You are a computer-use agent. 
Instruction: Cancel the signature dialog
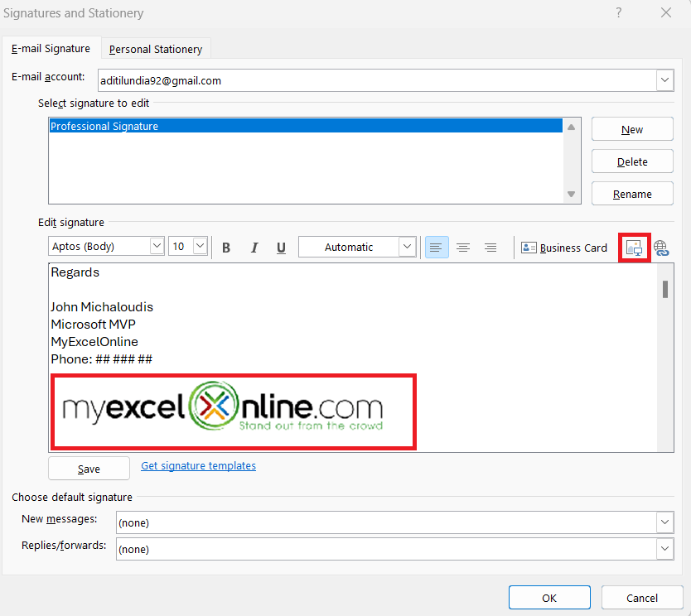642,598
